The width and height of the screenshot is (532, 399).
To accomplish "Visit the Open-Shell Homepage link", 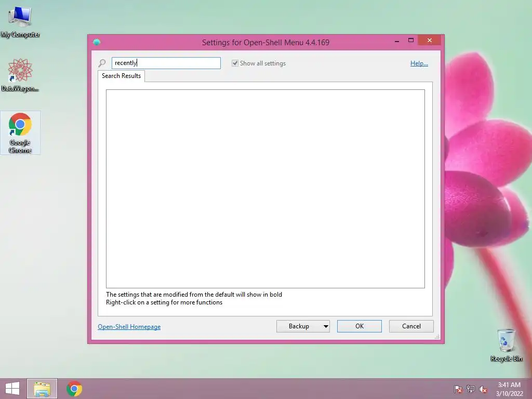I will pos(129,327).
